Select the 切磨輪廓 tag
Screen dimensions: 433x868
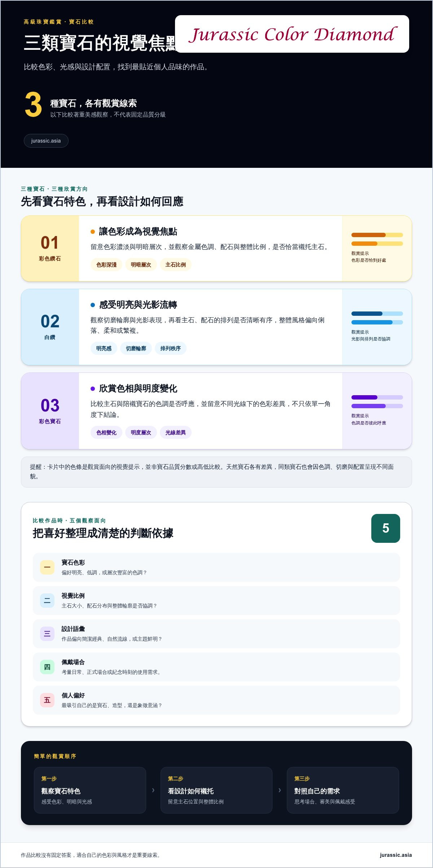click(136, 348)
